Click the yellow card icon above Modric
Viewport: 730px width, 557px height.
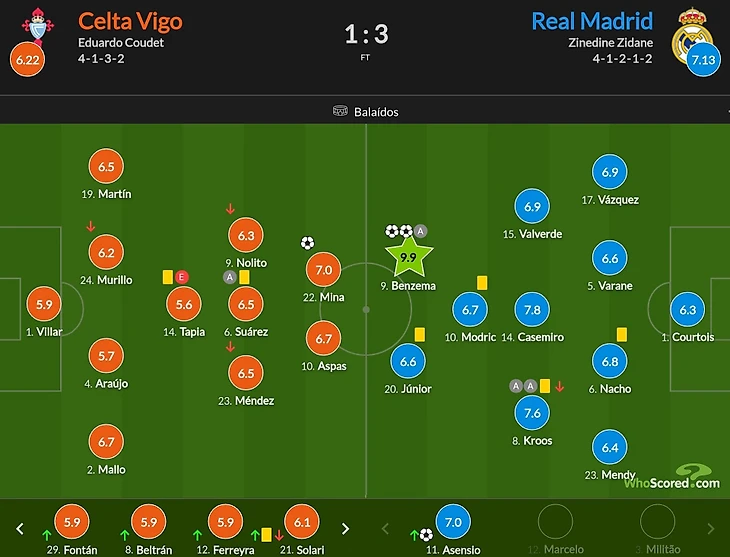pos(482,283)
